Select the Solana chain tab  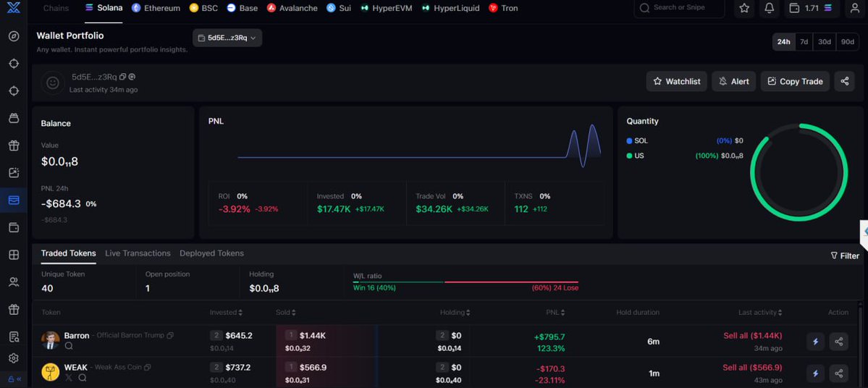[104, 8]
